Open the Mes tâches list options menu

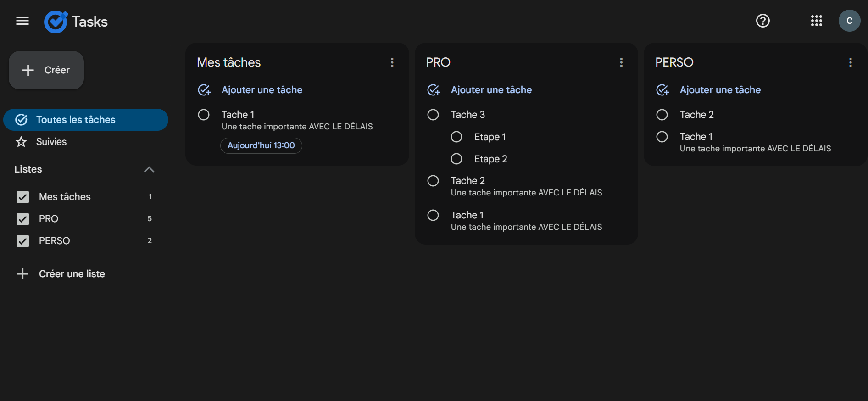pos(392,62)
